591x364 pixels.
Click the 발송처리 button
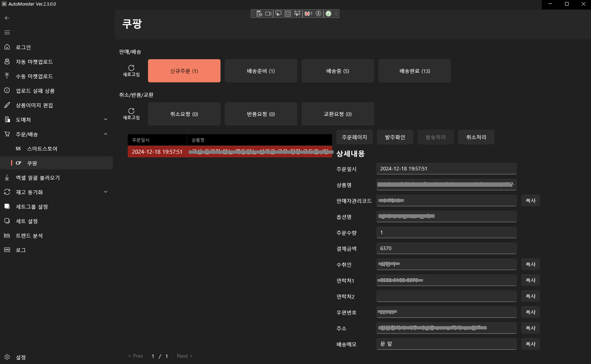[436, 137]
